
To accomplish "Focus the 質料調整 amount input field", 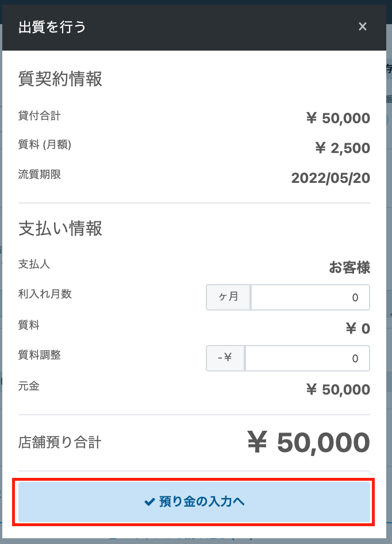I will pyautogui.click(x=307, y=358).
